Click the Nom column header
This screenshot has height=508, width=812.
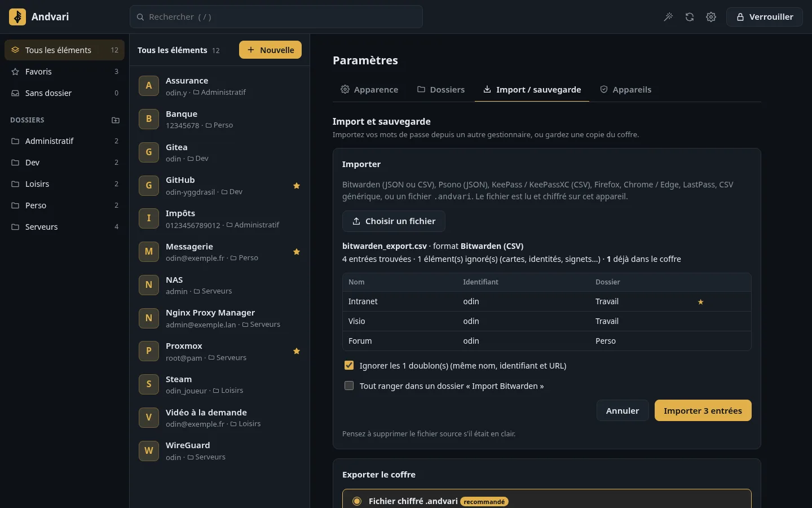coord(356,282)
